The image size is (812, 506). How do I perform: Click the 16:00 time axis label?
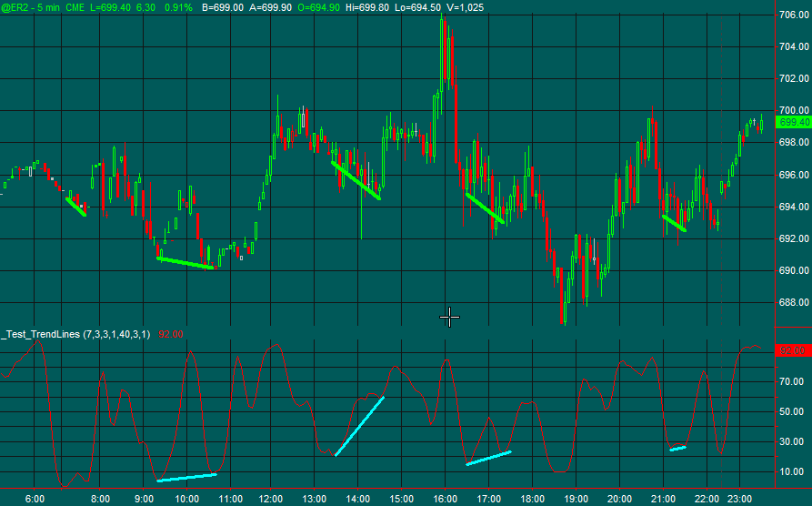pos(446,499)
